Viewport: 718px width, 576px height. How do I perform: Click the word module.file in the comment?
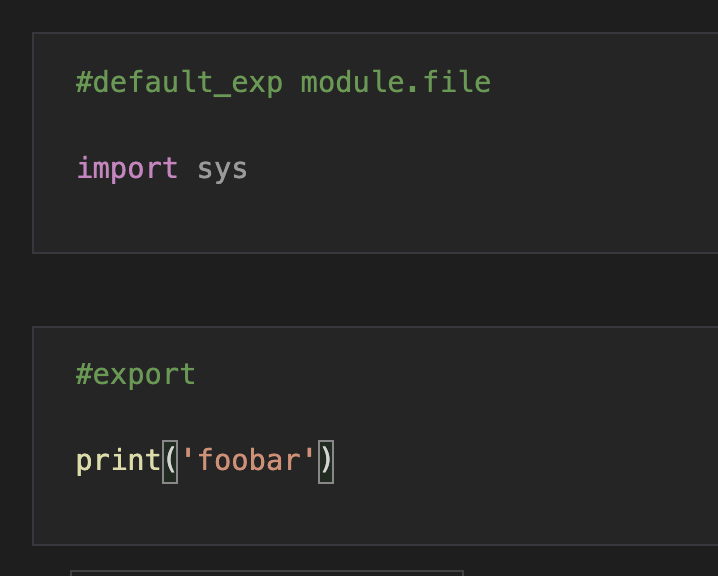396,82
